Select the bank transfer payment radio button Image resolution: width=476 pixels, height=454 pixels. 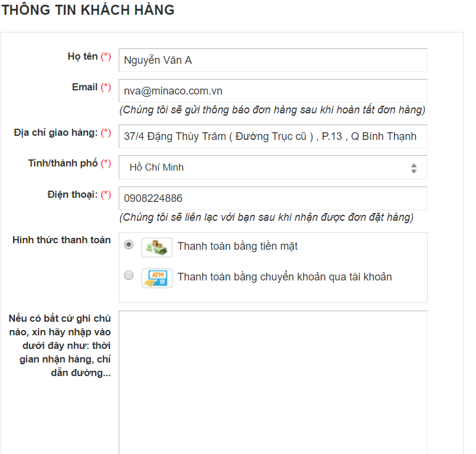129,275
